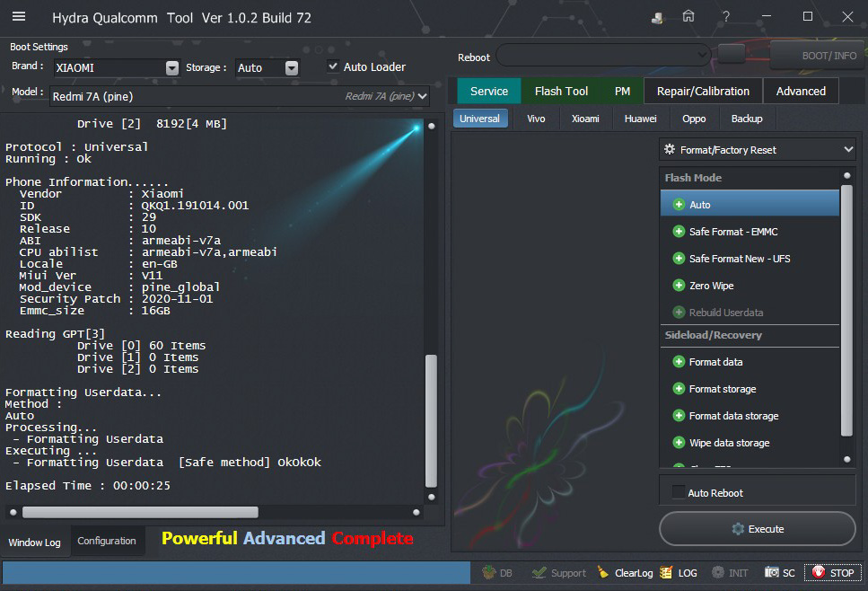Viewport: 868px width, 591px height.
Task: Expand the Brand XIAOMI dropdown
Action: pos(171,67)
